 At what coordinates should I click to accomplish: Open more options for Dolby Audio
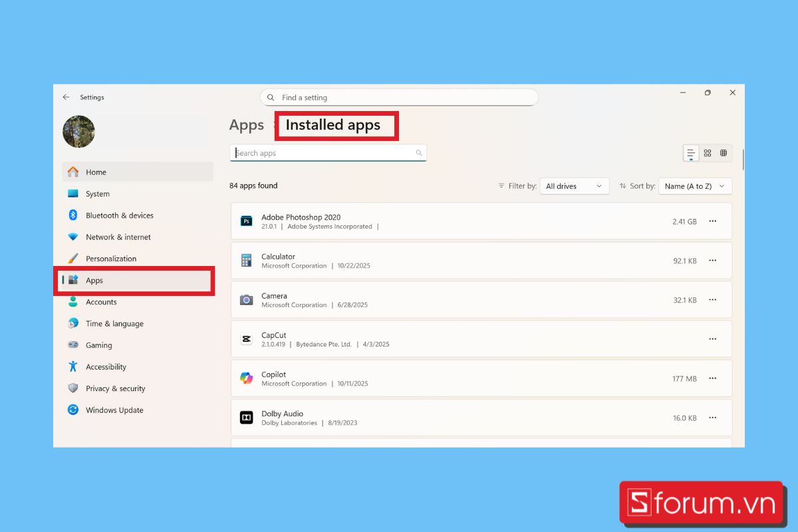click(713, 418)
